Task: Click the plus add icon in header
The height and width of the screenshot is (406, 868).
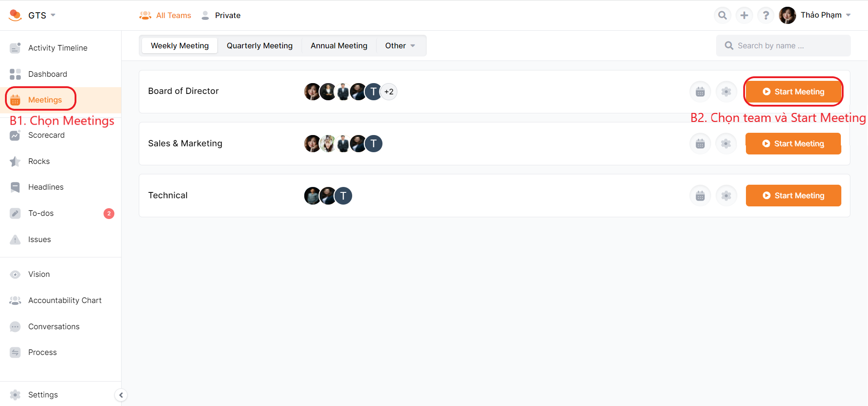Action: click(x=744, y=15)
